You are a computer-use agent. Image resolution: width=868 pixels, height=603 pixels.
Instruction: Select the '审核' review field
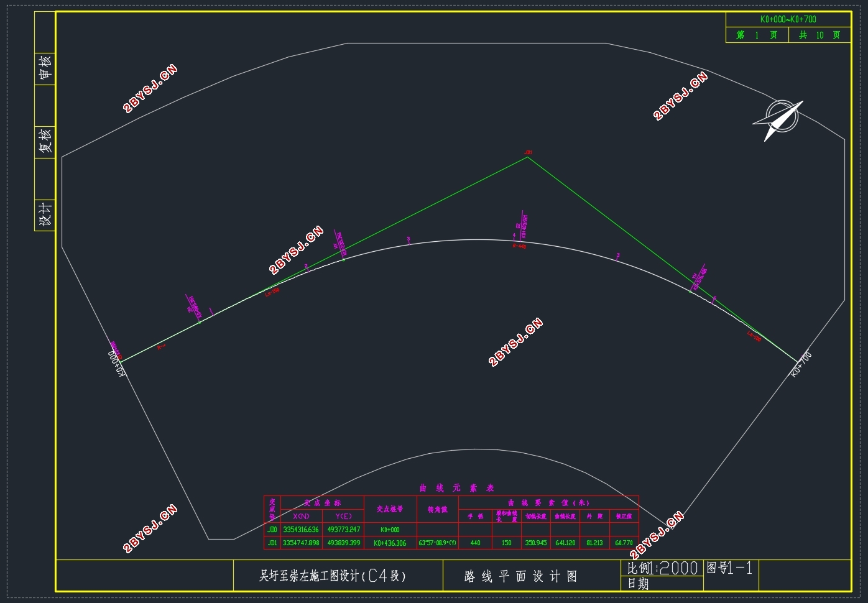pyautogui.click(x=45, y=68)
